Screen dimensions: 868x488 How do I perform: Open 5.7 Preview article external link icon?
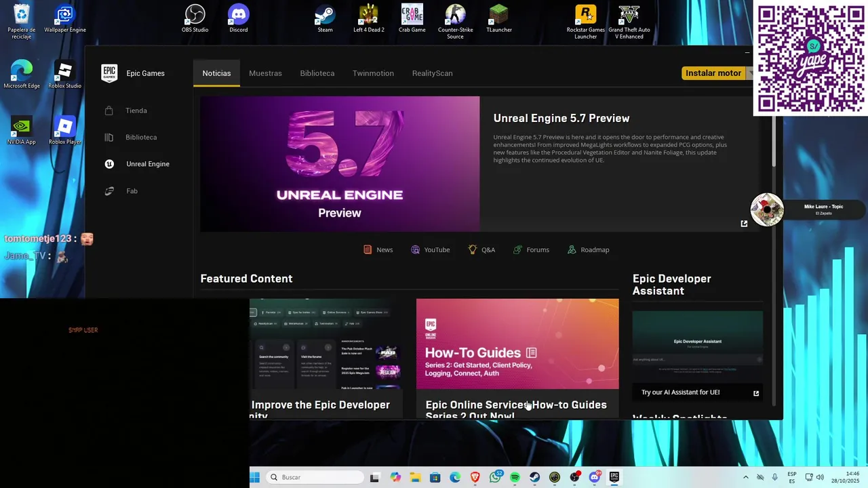click(744, 224)
